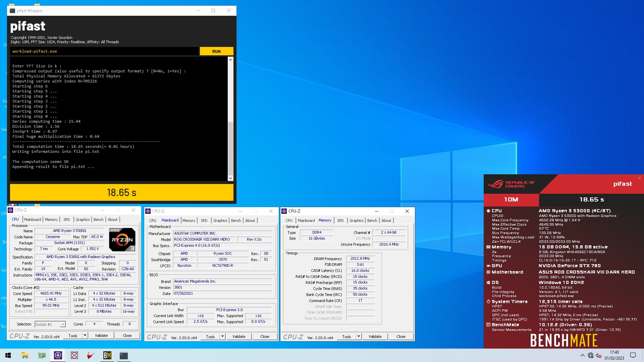Click the ROG CROSSHAIR VIII DARK HERO model field
This screenshot has height=362, width=644.
204,239
